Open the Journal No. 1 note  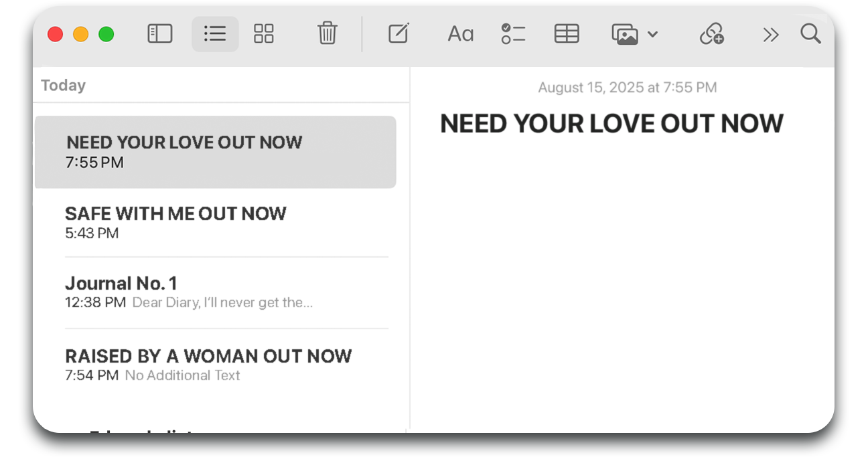[226, 292]
